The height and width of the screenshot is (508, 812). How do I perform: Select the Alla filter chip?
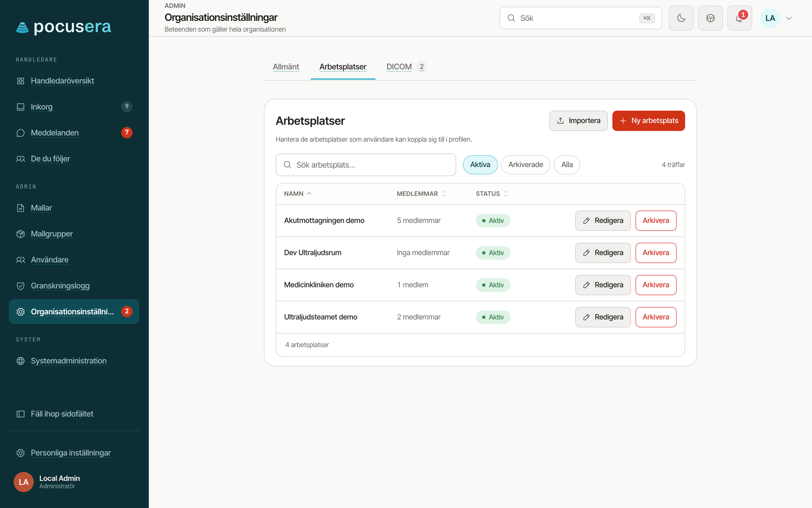point(567,165)
